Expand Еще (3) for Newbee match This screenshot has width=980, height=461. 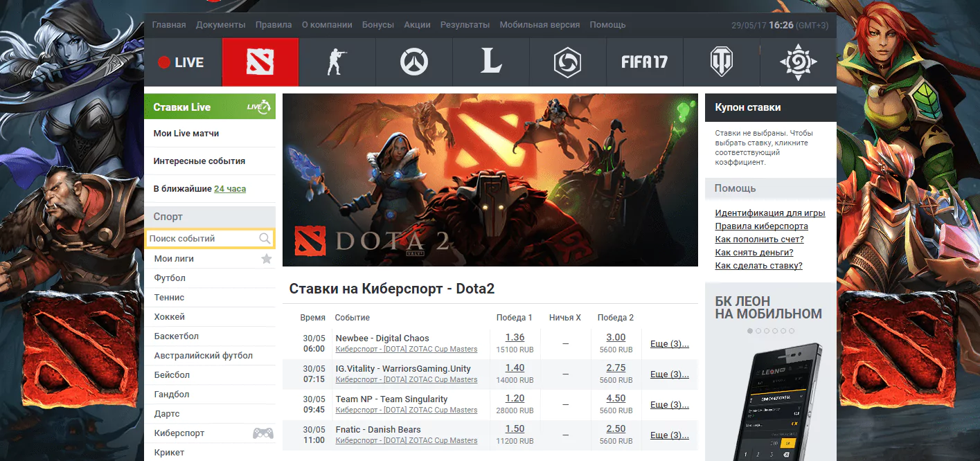[x=670, y=344]
